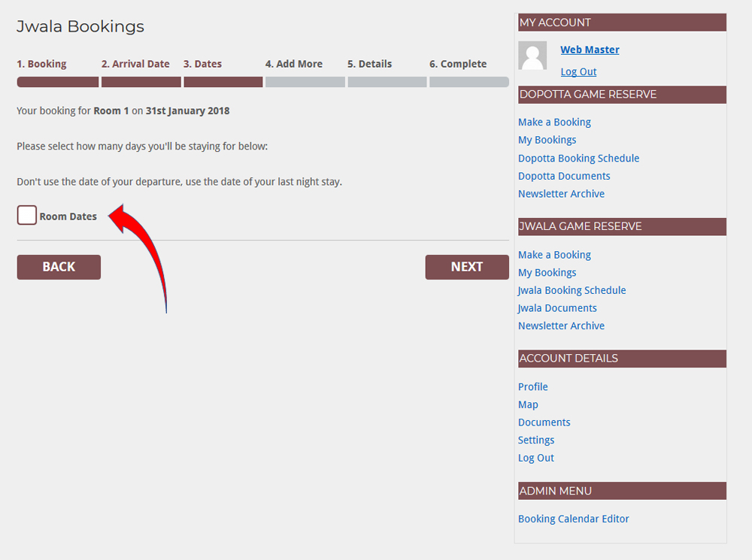Open the Map link
This screenshot has width=752, height=560.
[528, 404]
